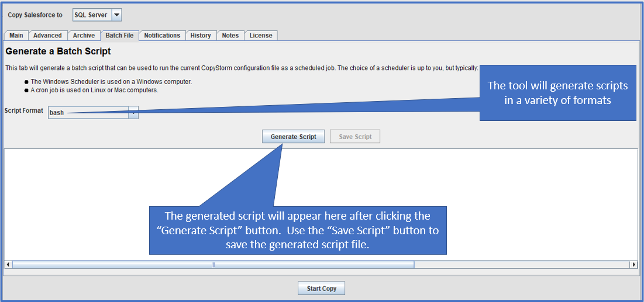Screen dimensions: 644x302
Task: Click the 'Copy Salesforce to' label
Action: tap(35, 15)
